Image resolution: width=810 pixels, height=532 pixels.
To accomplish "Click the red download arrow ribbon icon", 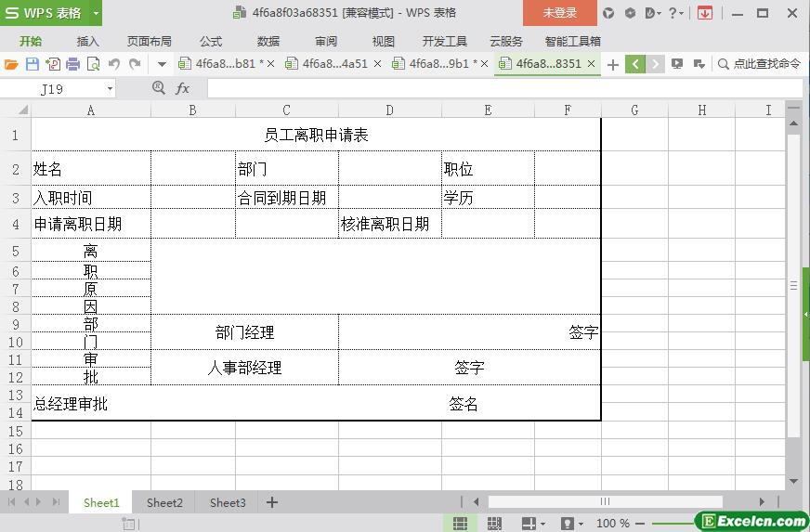I will pos(705,13).
